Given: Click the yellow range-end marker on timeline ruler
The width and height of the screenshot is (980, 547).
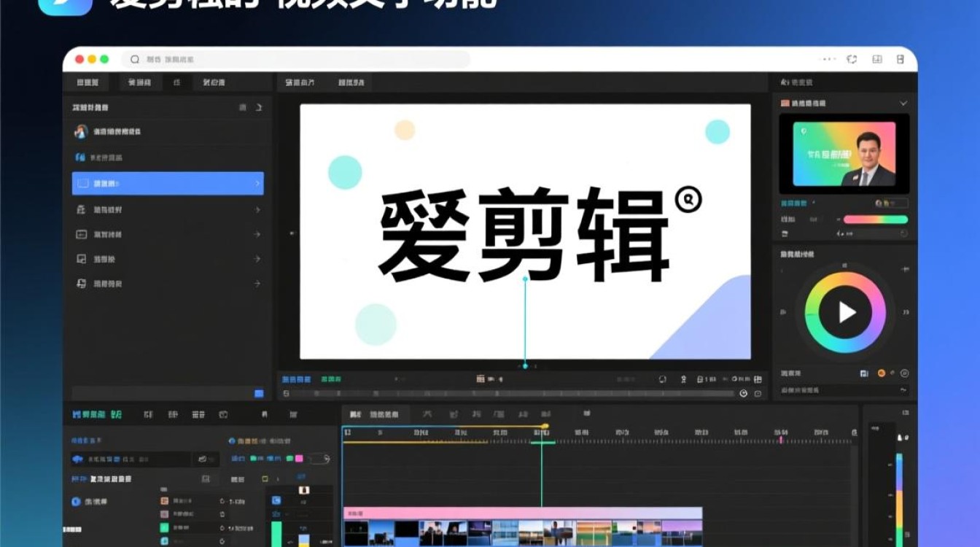Looking at the screenshot, I should pyautogui.click(x=545, y=426).
